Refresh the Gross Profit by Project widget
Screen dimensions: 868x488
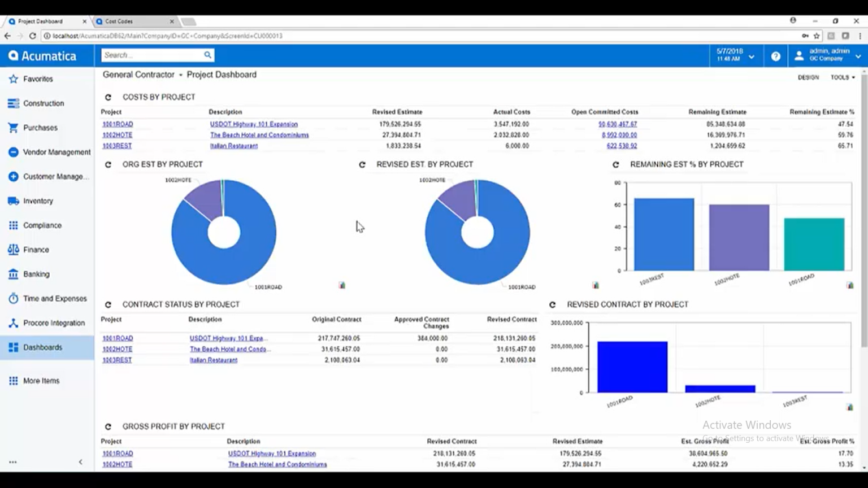[x=107, y=426]
